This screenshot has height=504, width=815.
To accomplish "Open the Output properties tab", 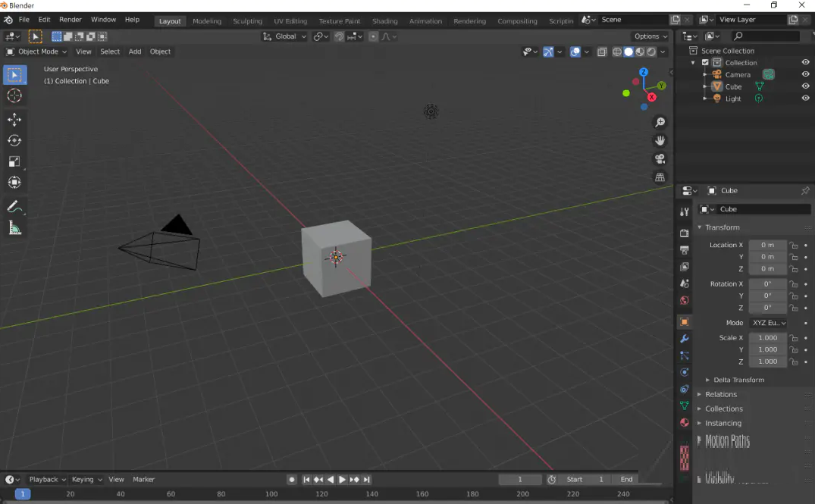I will pos(685,250).
